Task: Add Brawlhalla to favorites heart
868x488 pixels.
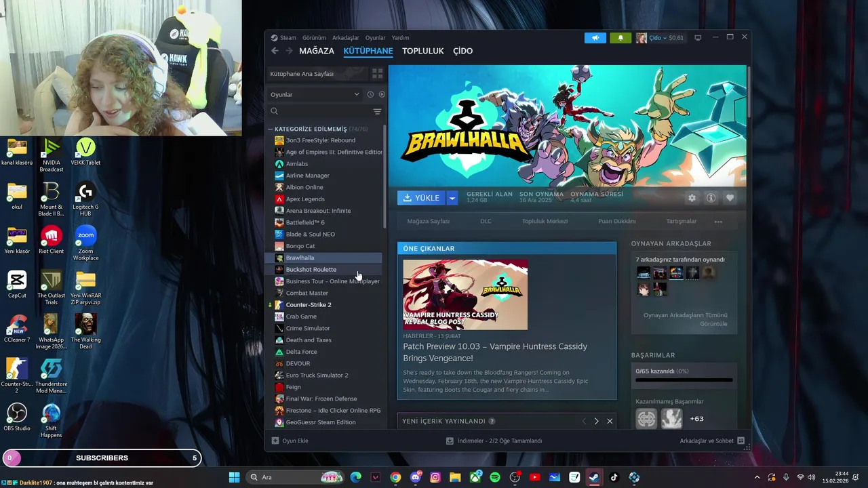Action: coord(730,198)
